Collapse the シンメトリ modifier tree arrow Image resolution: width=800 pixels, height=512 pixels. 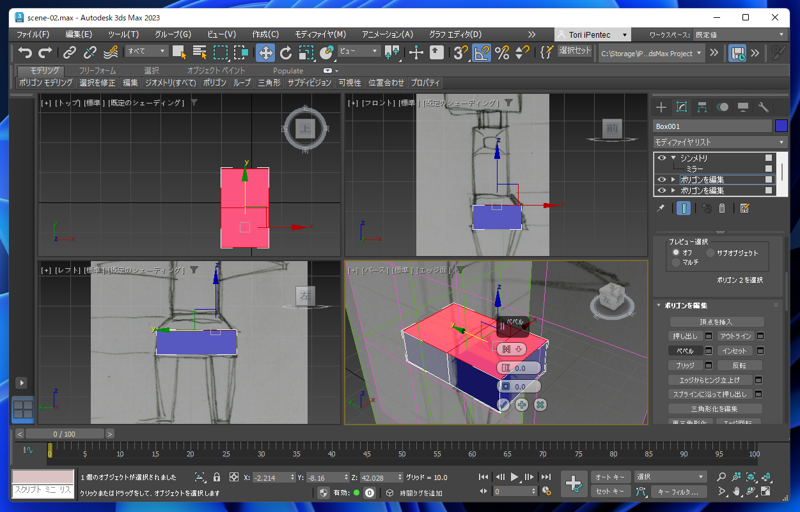[x=673, y=158]
